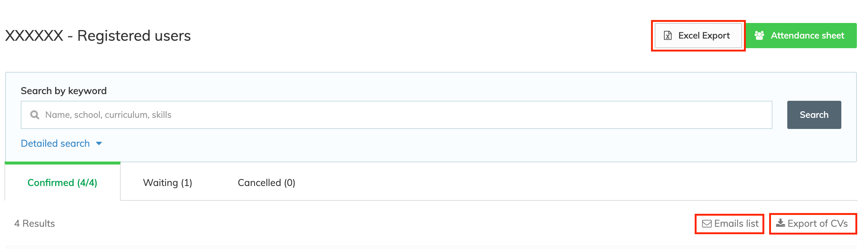Click the envelope icon beside Emails list
Image resolution: width=868 pixels, height=249 pixels.
pos(707,224)
